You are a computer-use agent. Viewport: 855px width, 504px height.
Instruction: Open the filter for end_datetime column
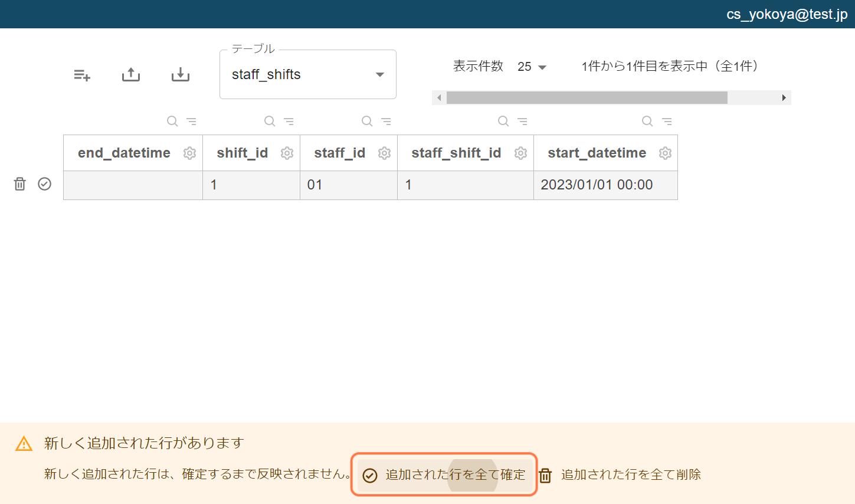coord(191,121)
